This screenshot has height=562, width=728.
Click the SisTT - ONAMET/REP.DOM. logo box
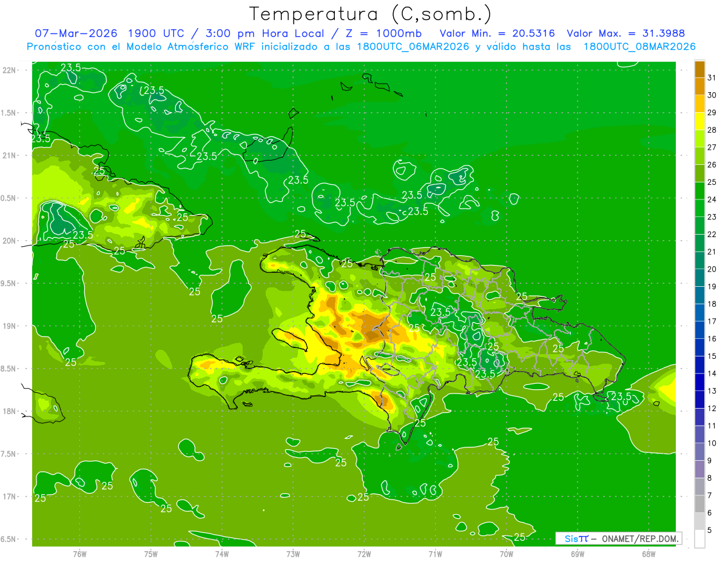[619, 538]
